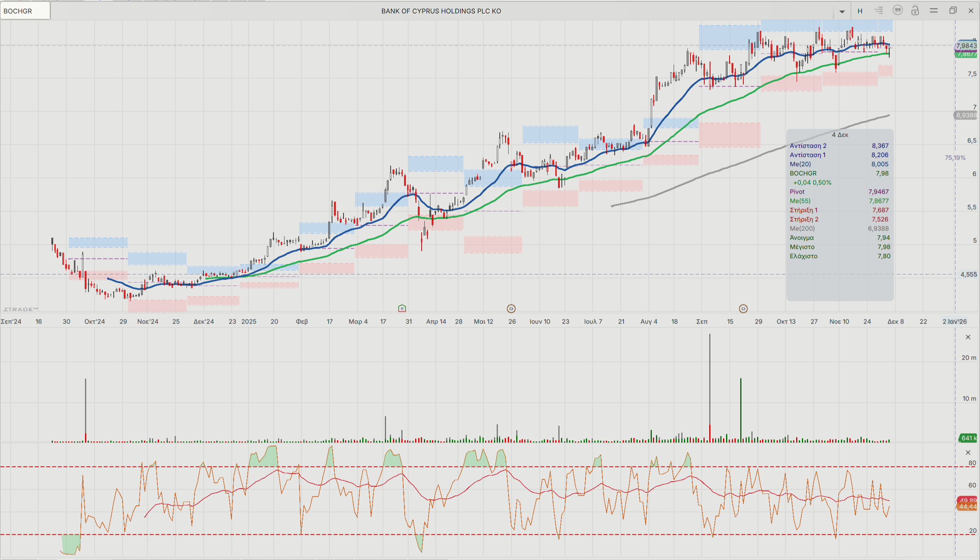The height and width of the screenshot is (560, 980).
Task: Click the restore window icon
Action: pos(953,10)
